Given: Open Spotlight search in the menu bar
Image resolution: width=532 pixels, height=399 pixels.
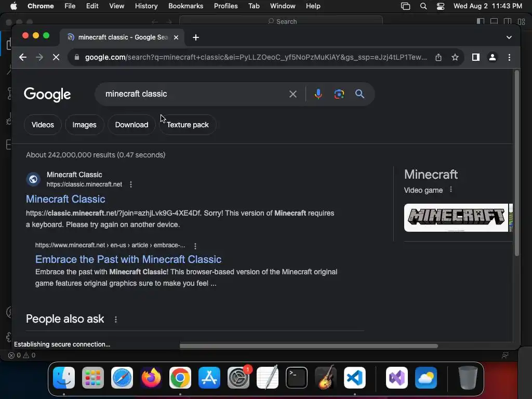Looking at the screenshot, I should (423, 6).
